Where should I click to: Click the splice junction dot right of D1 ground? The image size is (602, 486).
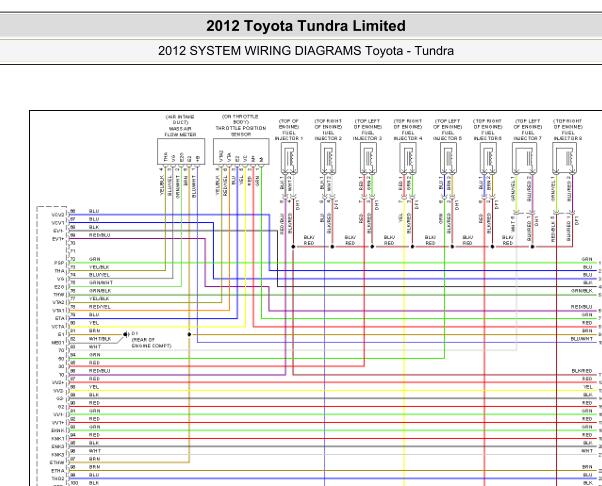point(189,335)
